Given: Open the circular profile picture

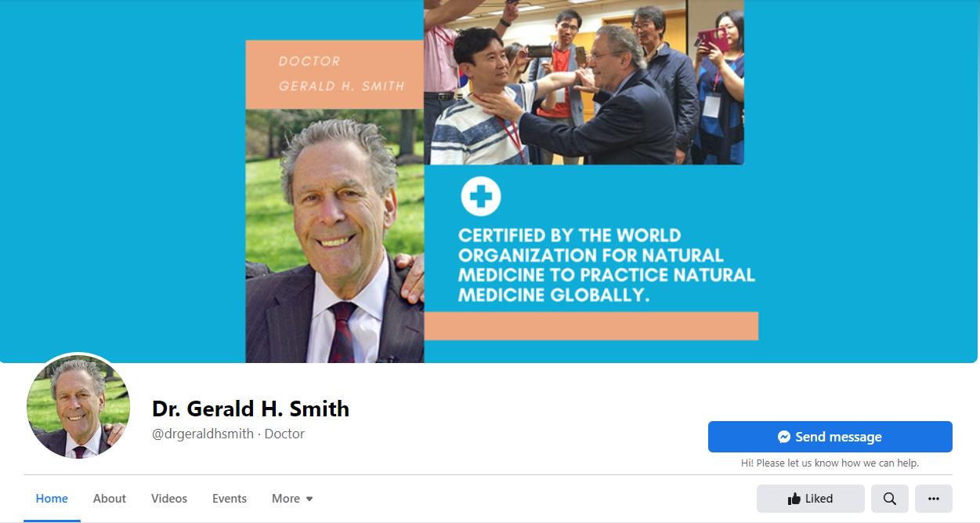Looking at the screenshot, I should click(78, 406).
